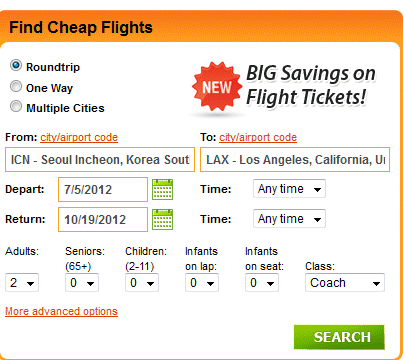
Task: Expand the Seniors (65+) count dropdown
Action: (82, 283)
